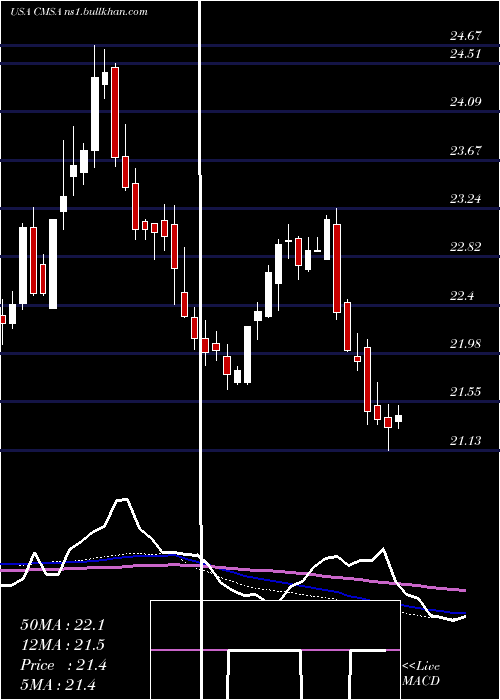Click the 24.09 price level label
Image resolution: width=500 pixels, height=700 pixels.
pos(466,102)
